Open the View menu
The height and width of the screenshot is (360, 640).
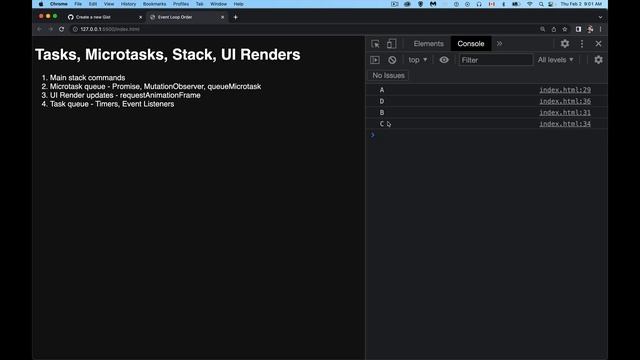click(109, 4)
